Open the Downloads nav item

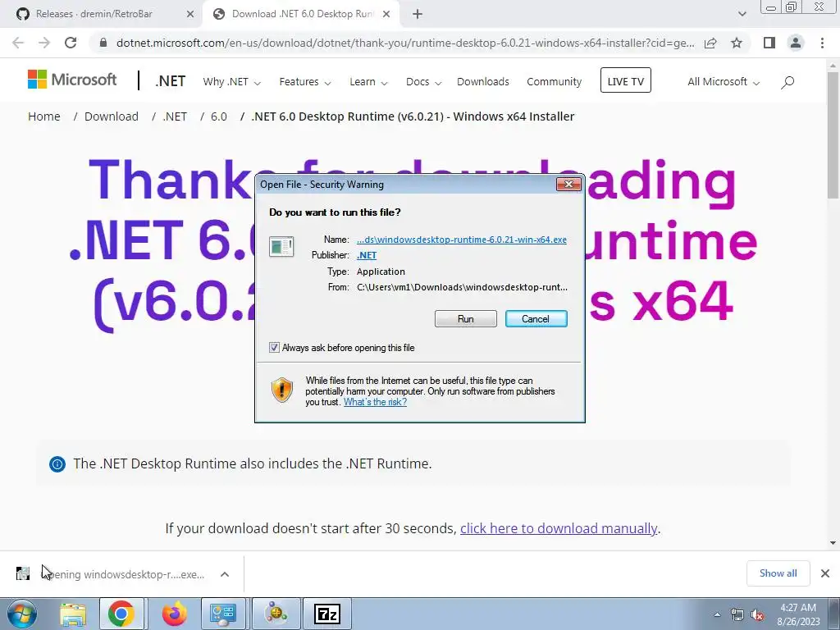click(x=482, y=82)
